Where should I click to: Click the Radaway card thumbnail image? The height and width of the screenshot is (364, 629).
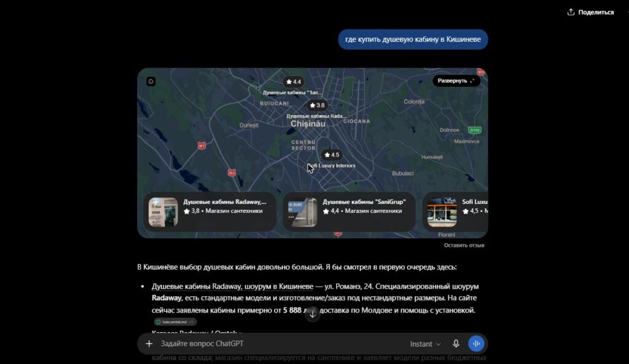(163, 212)
